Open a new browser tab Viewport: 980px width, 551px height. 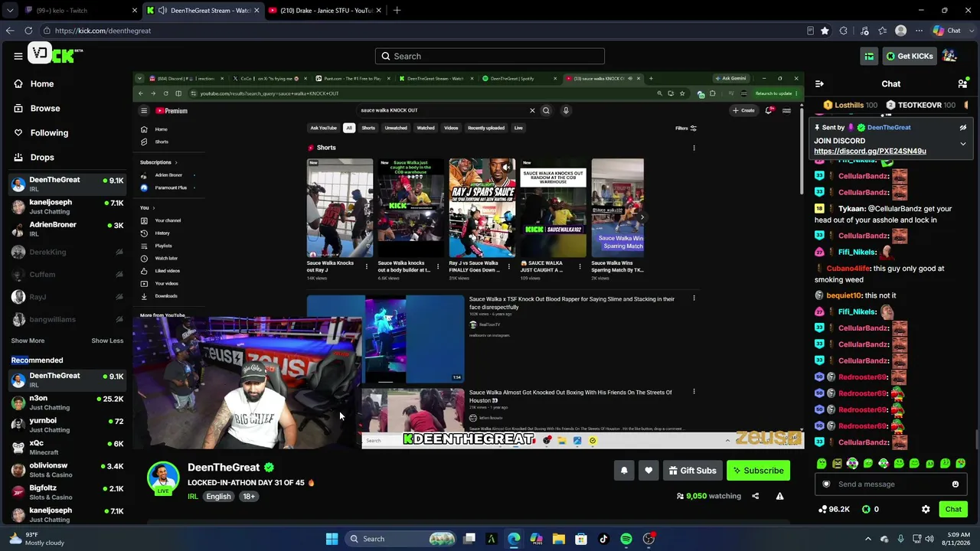pyautogui.click(x=397, y=11)
